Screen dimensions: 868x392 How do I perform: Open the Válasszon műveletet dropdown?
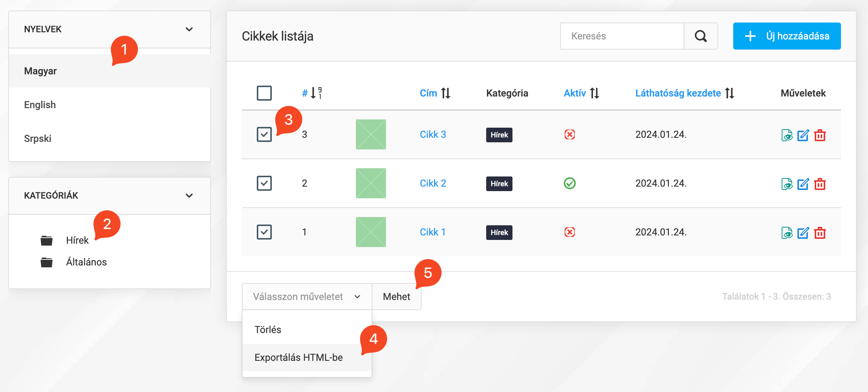click(x=307, y=297)
